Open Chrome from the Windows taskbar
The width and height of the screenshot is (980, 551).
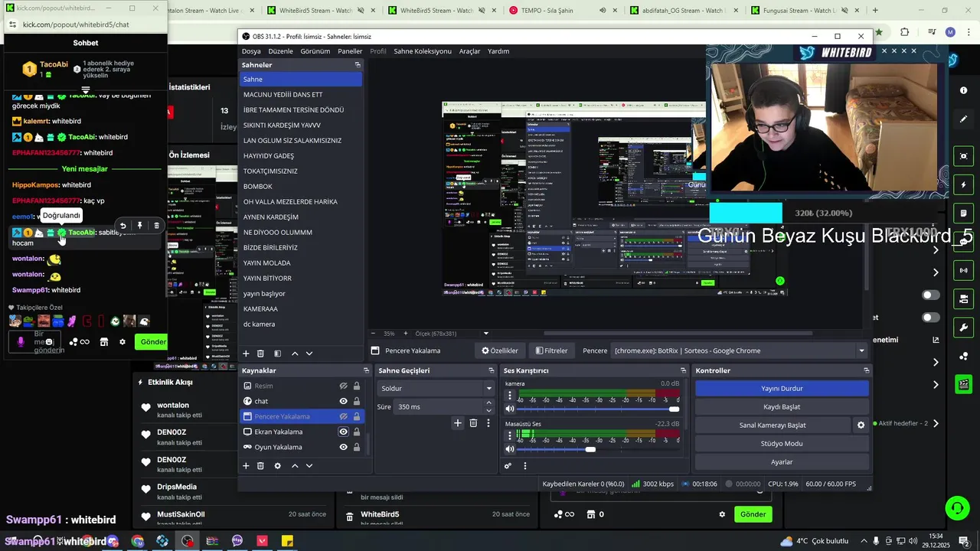[x=137, y=541]
